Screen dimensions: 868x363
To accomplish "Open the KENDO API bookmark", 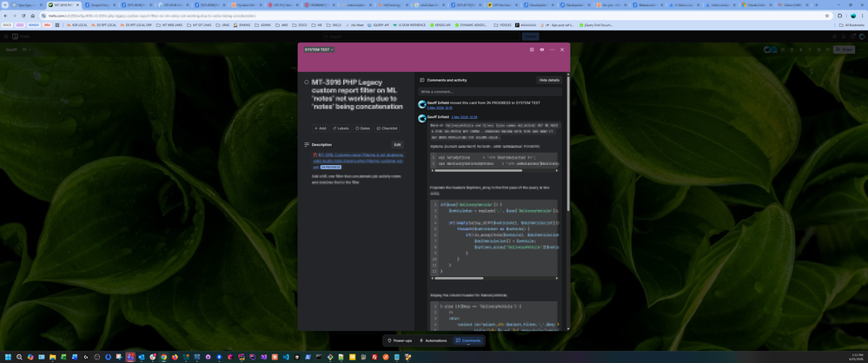I will 441,25.
